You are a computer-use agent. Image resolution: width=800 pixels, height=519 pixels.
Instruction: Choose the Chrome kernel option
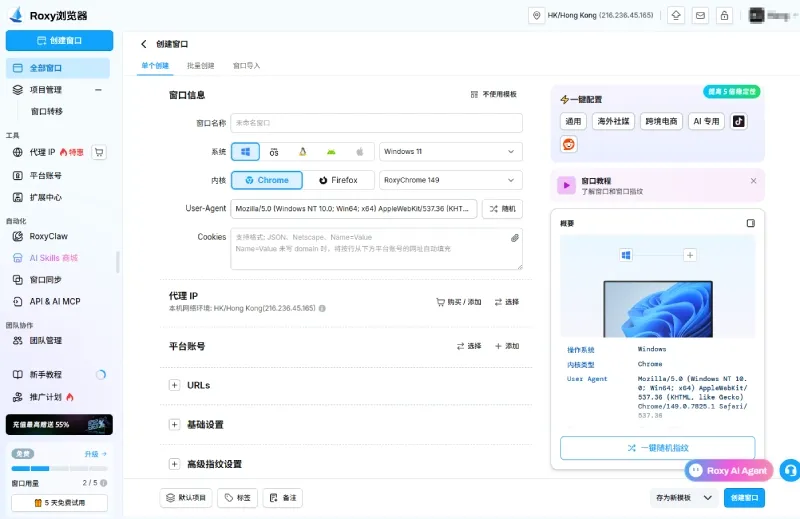[267, 180]
